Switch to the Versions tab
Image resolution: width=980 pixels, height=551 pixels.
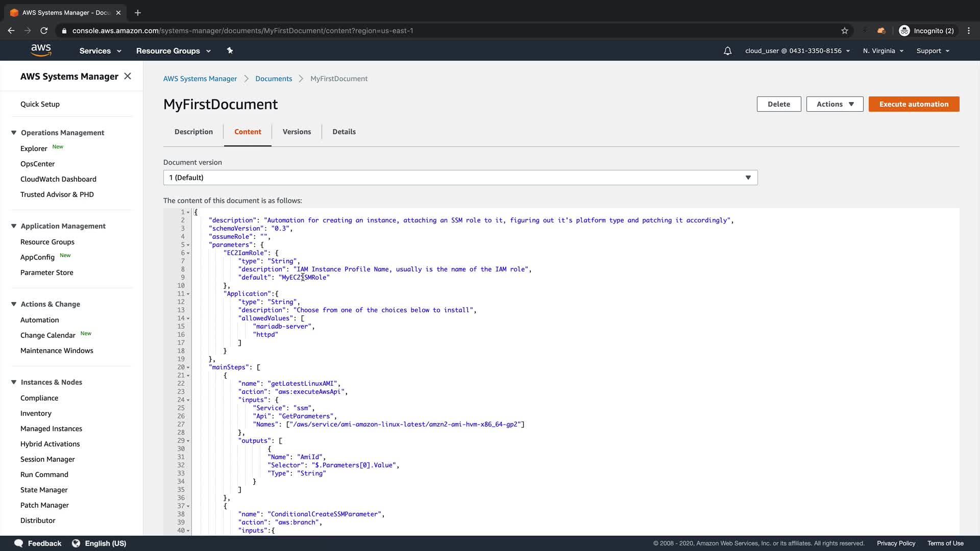click(297, 132)
